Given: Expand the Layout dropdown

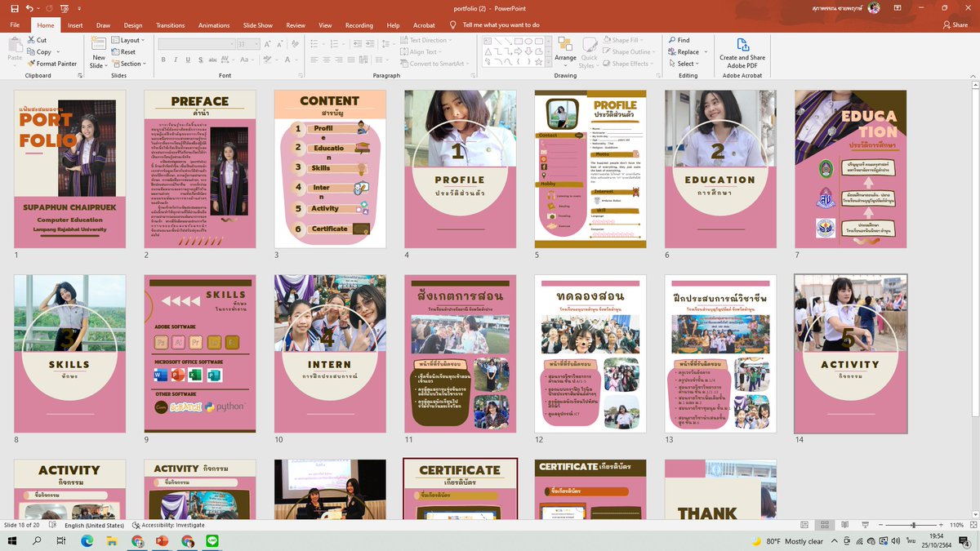Looking at the screenshot, I should click(128, 40).
